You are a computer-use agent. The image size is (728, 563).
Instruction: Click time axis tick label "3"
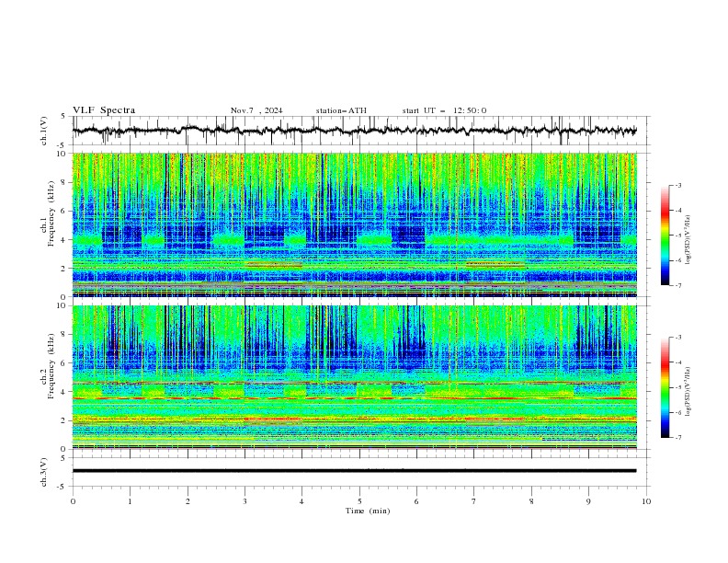click(x=245, y=501)
